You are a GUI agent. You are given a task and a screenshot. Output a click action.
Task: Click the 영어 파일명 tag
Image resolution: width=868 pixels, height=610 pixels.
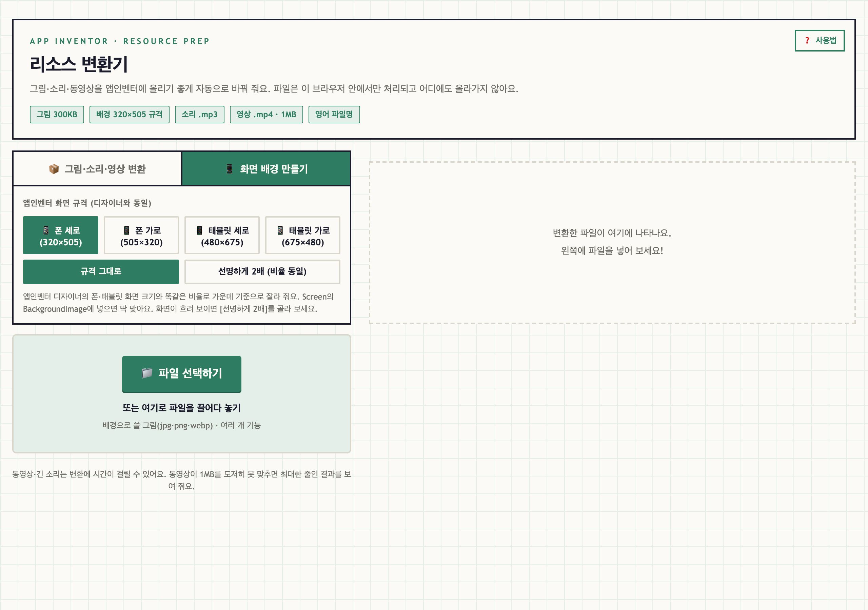(334, 115)
